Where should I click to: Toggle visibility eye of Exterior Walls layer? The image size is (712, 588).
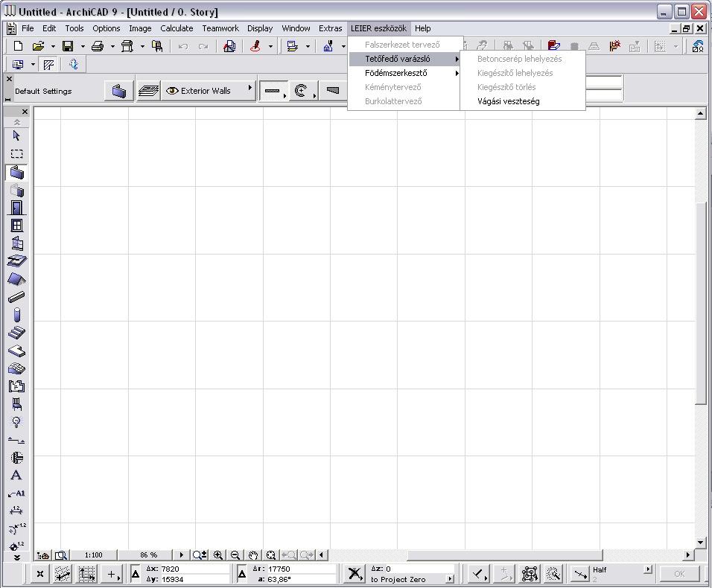click(x=171, y=91)
